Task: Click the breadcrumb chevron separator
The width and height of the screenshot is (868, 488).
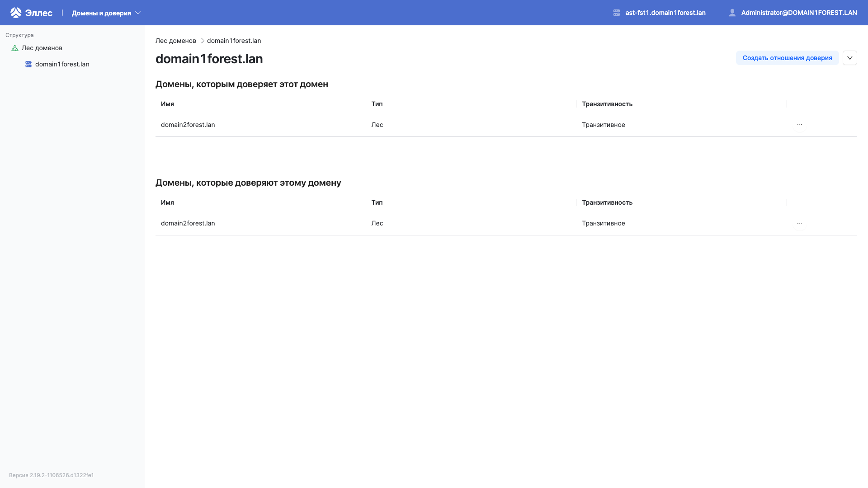Action: pyautogui.click(x=203, y=41)
